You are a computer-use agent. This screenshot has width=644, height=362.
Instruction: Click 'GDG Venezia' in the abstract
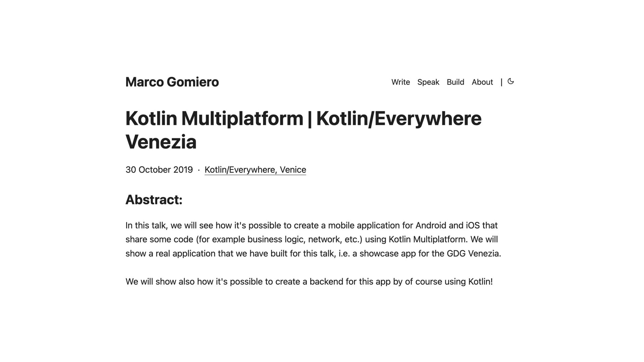[473, 253]
